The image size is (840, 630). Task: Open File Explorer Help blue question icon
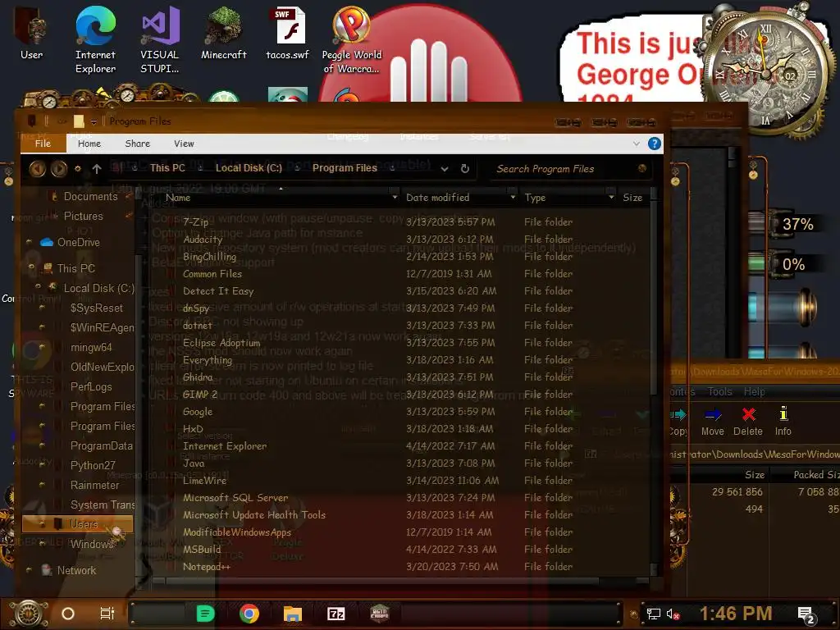(x=654, y=144)
